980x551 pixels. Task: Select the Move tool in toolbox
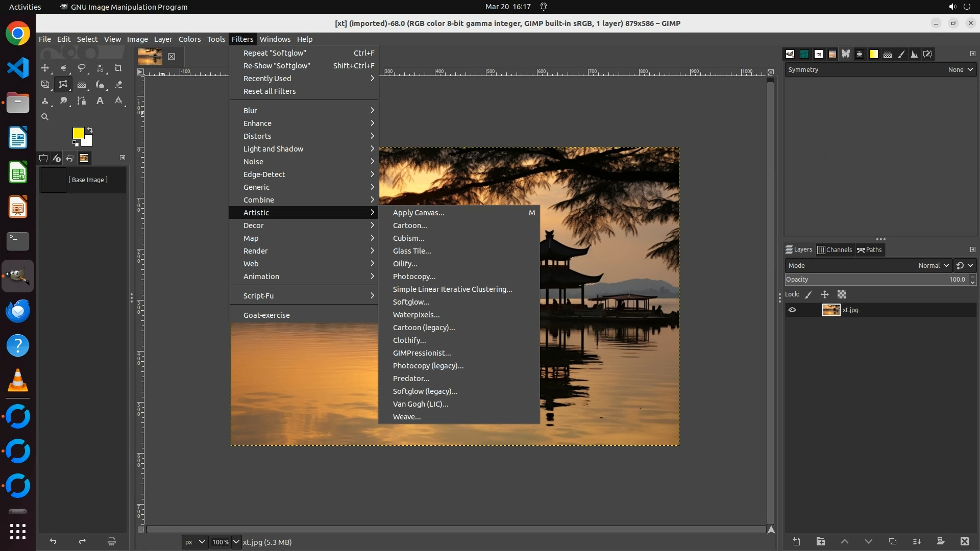point(45,68)
